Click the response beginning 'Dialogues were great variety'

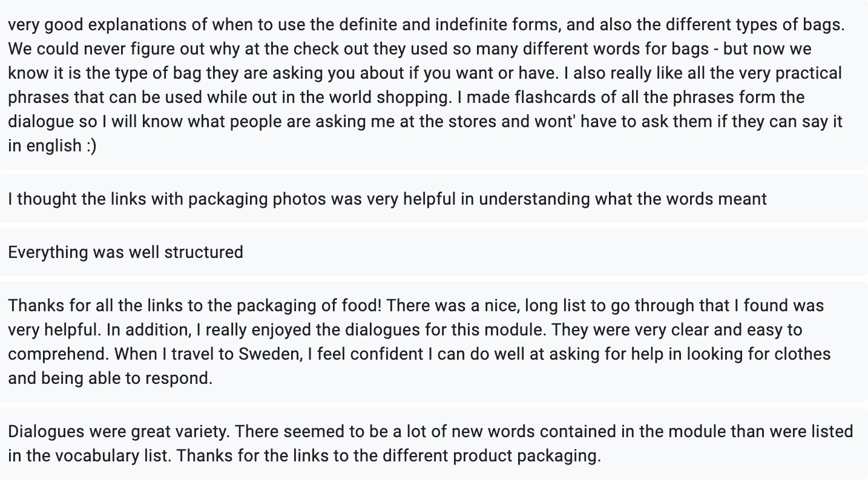[433, 443]
